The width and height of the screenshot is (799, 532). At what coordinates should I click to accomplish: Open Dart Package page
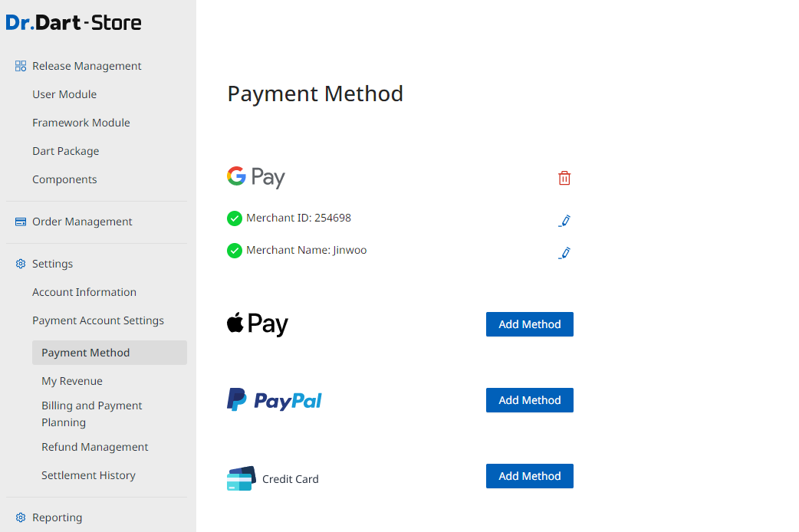[66, 151]
